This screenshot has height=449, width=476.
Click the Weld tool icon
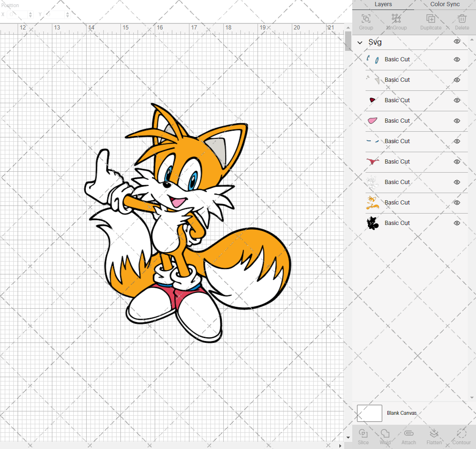(x=385, y=433)
